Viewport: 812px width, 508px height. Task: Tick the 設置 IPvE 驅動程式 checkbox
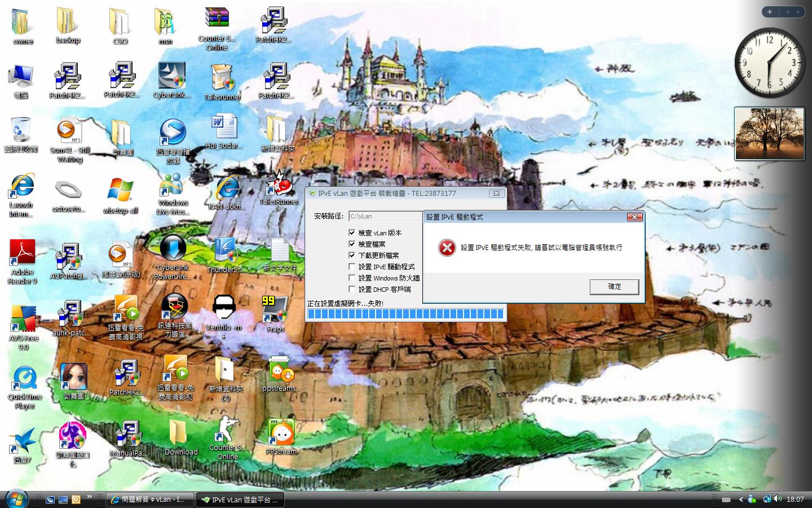point(352,266)
